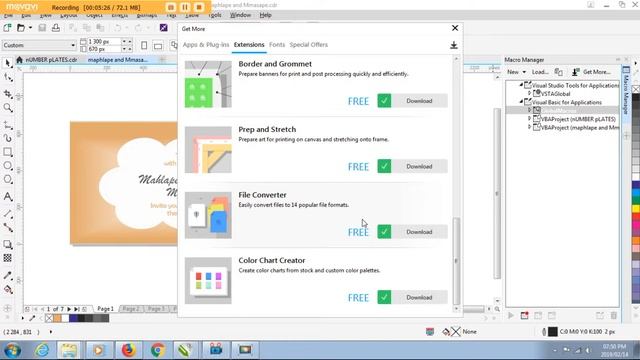
Task: Click the Get More dialog scrollbar thumb
Action: click(456, 261)
